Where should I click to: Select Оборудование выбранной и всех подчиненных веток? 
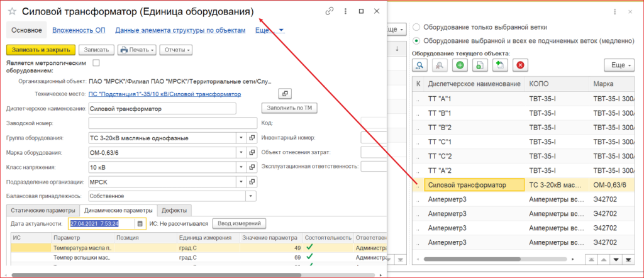[416, 41]
